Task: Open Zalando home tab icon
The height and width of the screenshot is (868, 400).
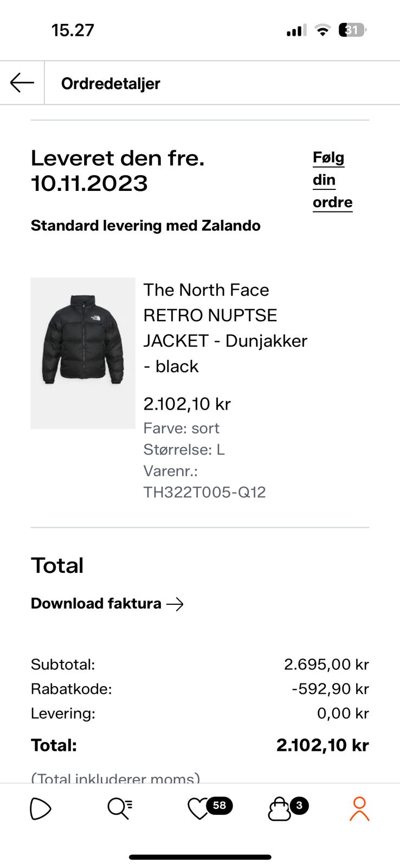Action: [41, 809]
